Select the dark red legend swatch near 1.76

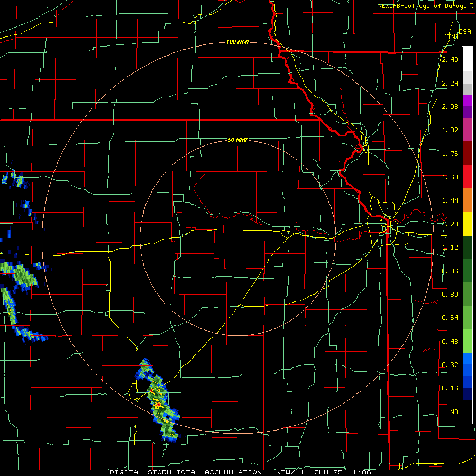pyautogui.click(x=467, y=153)
